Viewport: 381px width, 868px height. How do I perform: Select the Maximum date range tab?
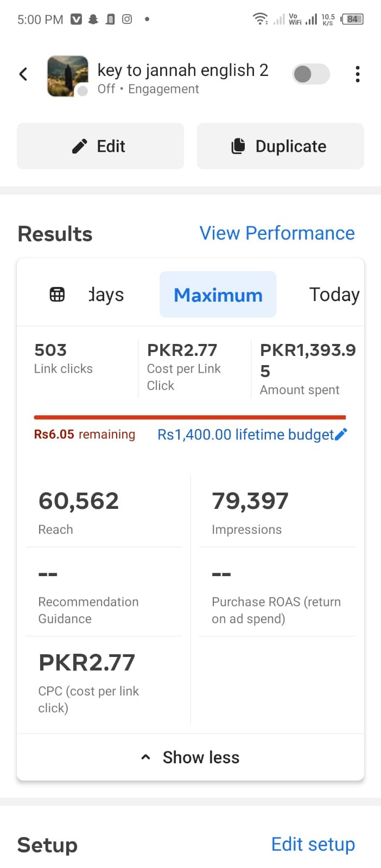click(x=218, y=295)
